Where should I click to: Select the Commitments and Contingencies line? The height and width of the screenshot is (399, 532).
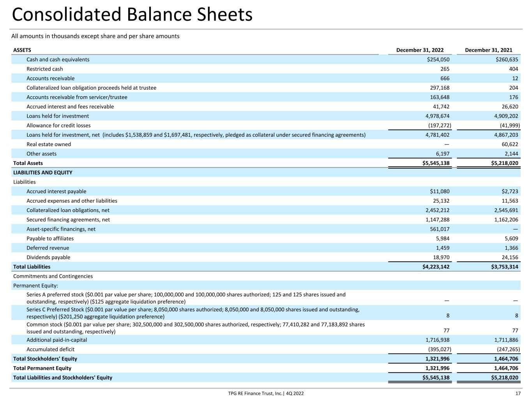pyautogui.click(x=53, y=276)
